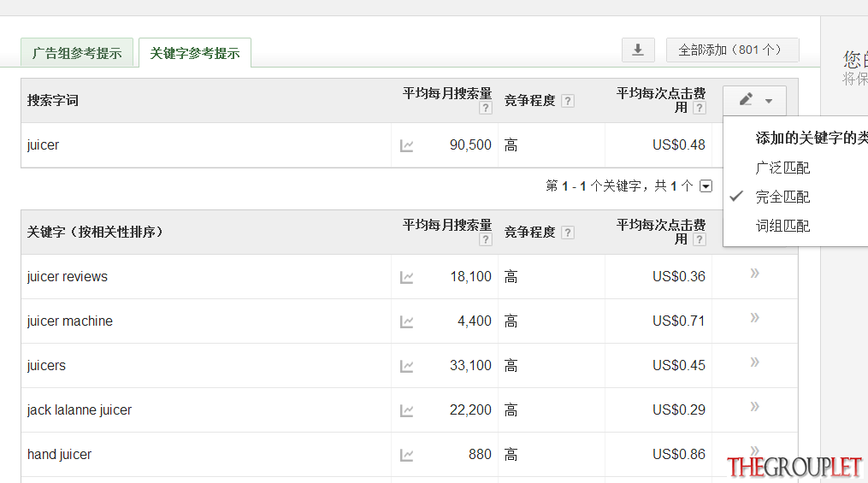Image resolution: width=868 pixels, height=483 pixels.
Task: Click cost value US$0.48
Action: click(679, 145)
